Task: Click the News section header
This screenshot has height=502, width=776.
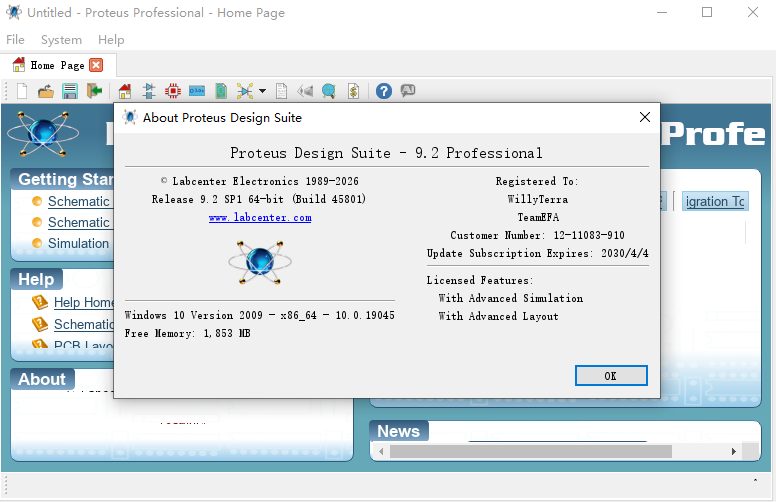Action: [x=398, y=431]
